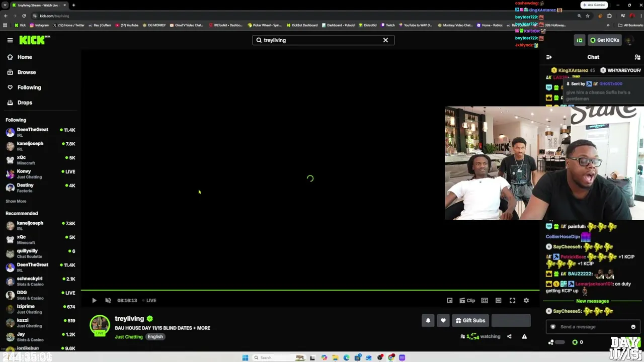
Task: Open the Just Chatting category
Action: [129, 337]
